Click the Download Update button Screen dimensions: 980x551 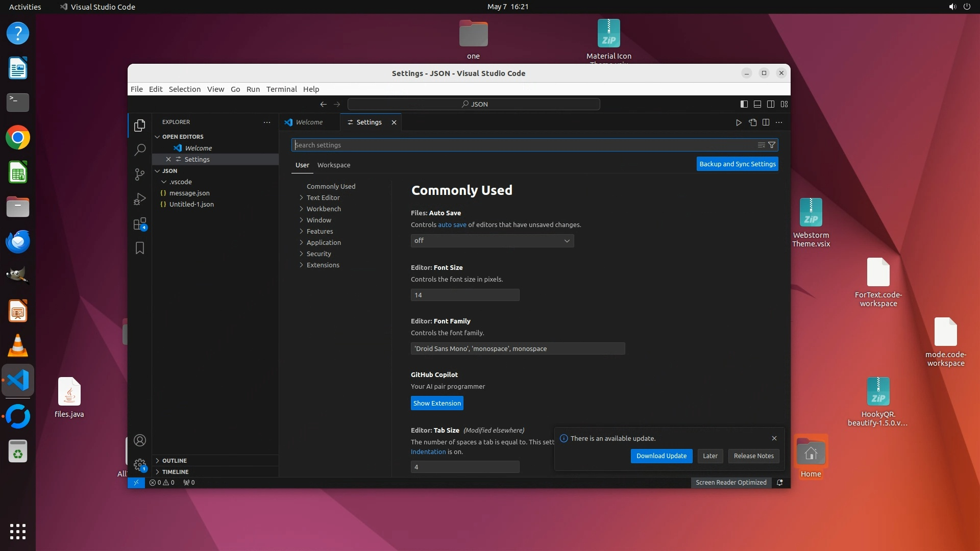(661, 456)
